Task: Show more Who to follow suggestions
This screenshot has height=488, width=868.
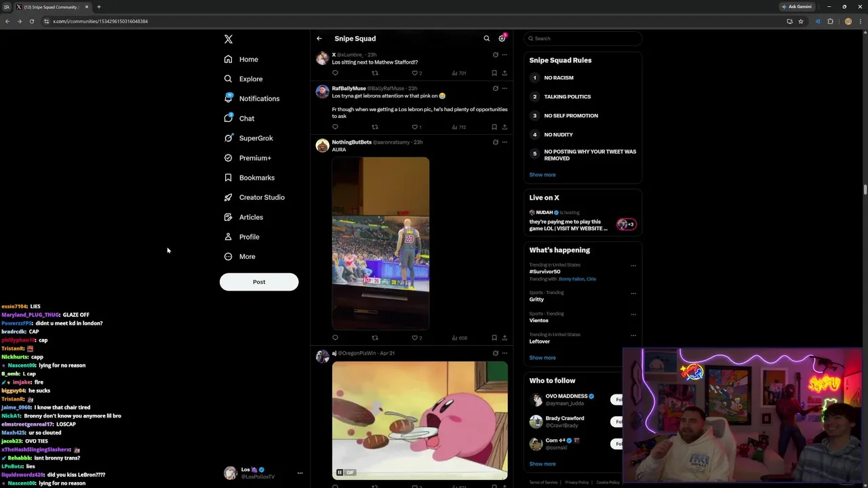Action: point(542,464)
